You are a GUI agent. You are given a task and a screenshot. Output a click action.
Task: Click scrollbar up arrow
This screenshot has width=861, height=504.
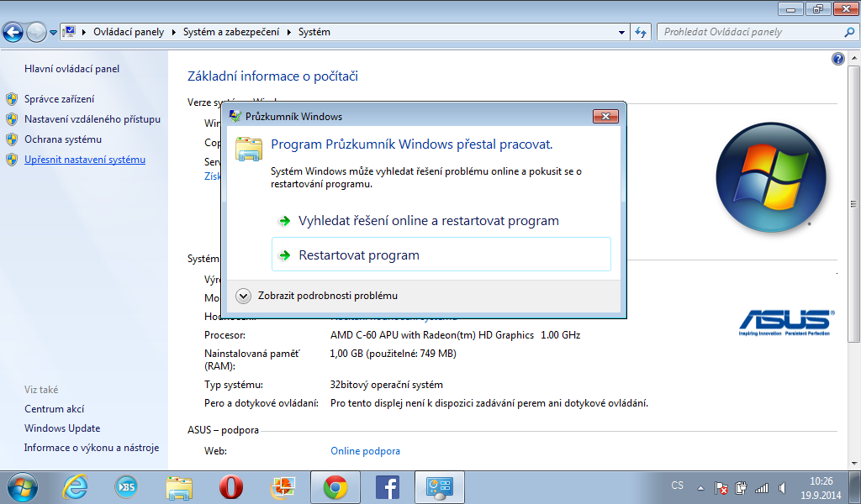pos(854,58)
